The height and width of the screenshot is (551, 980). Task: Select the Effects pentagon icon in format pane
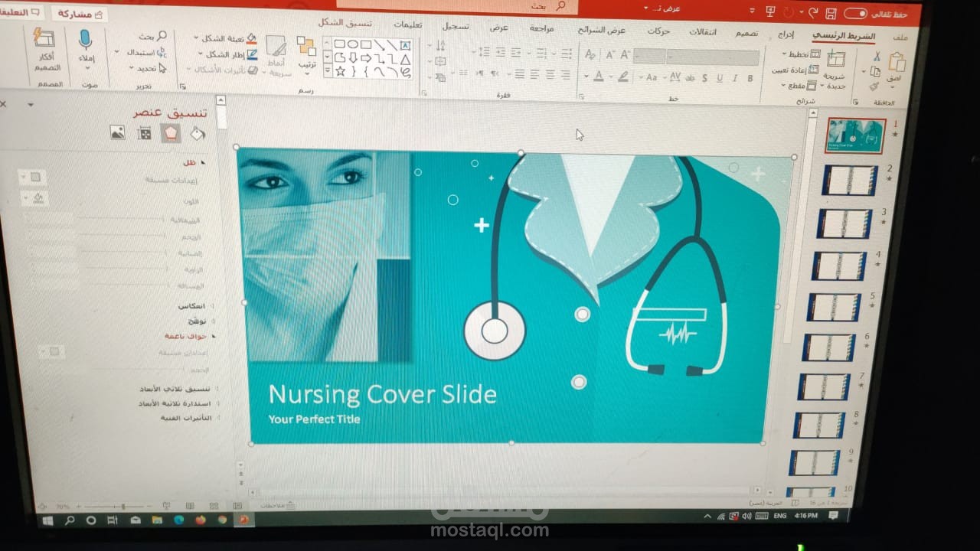pyautogui.click(x=171, y=133)
